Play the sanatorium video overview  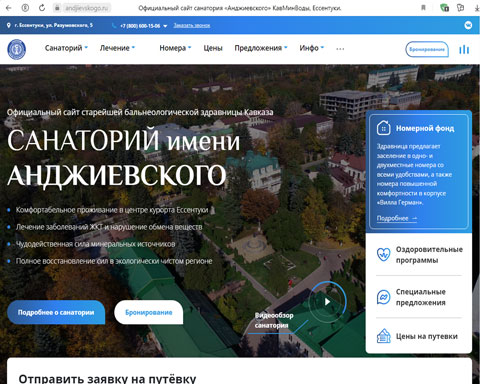[x=327, y=302]
